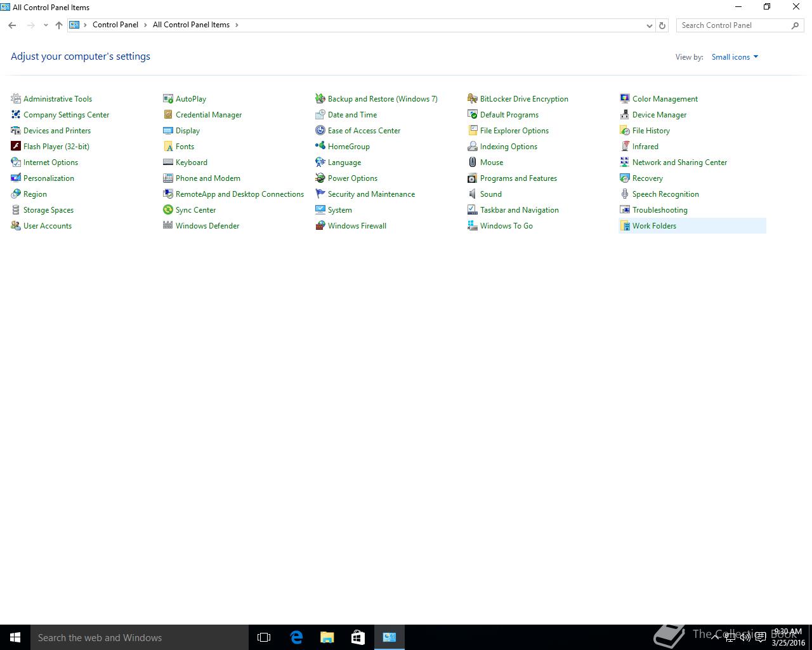
Task: Click the Speech Recognition microphone icon
Action: (x=625, y=194)
